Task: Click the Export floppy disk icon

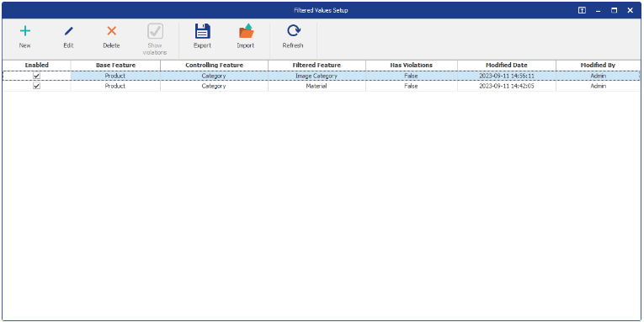Action: click(x=203, y=31)
